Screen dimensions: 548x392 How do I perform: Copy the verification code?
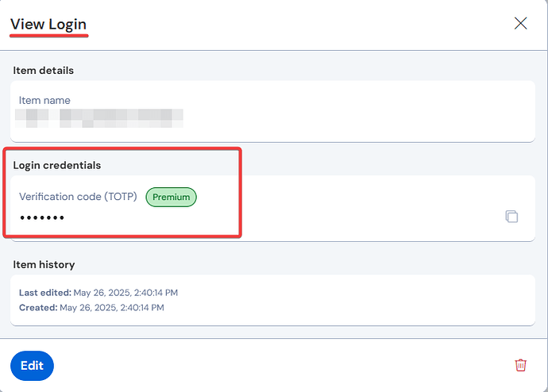[x=511, y=217]
